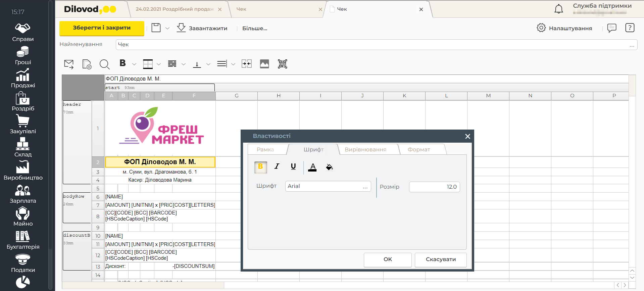Open the text color picker
Screen dimensions: 644x291
(312, 167)
